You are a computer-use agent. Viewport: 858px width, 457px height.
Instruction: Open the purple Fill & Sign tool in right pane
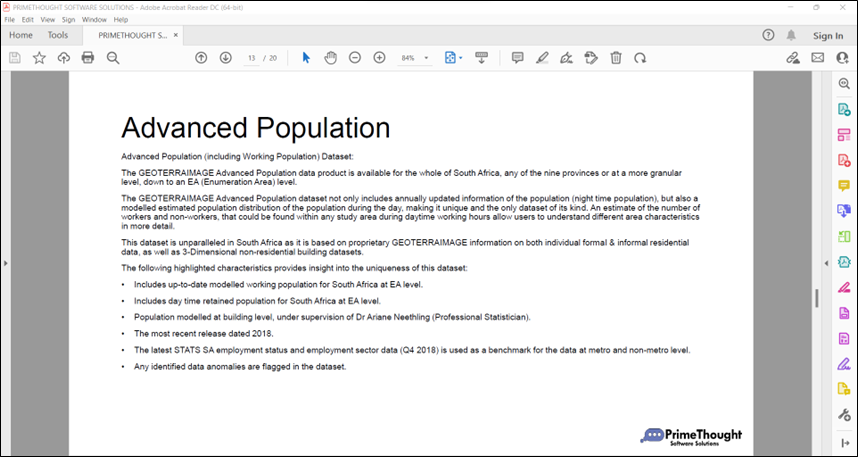click(844, 364)
